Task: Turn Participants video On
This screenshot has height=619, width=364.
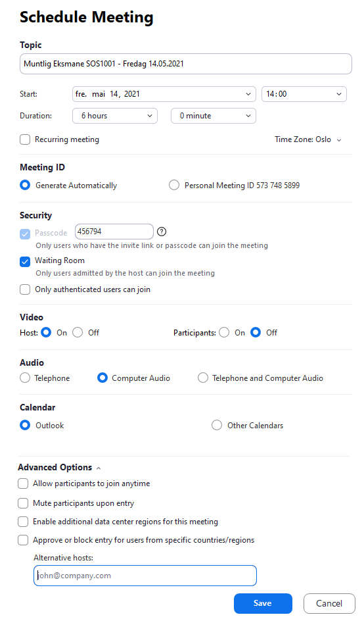Action: (x=224, y=332)
